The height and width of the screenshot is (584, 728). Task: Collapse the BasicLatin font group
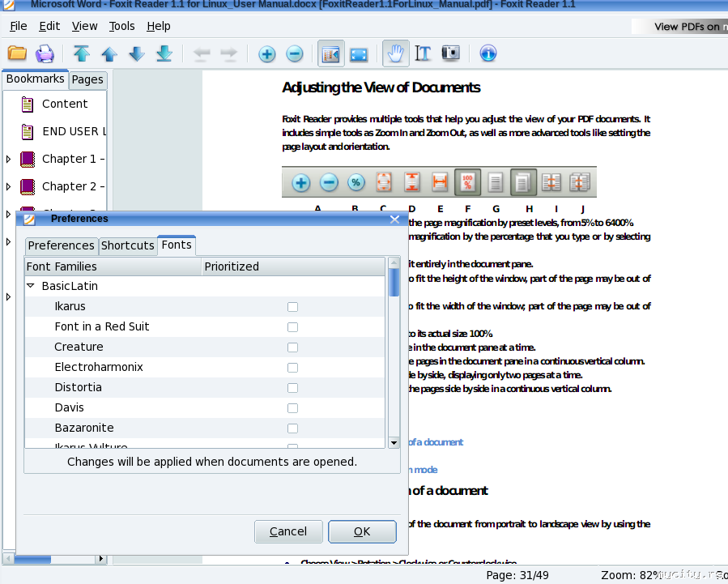pos(31,286)
